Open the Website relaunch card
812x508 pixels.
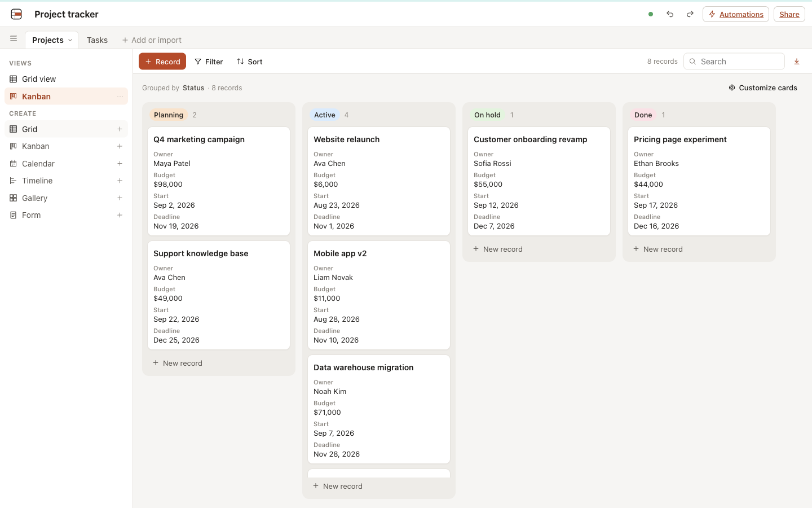(x=379, y=181)
